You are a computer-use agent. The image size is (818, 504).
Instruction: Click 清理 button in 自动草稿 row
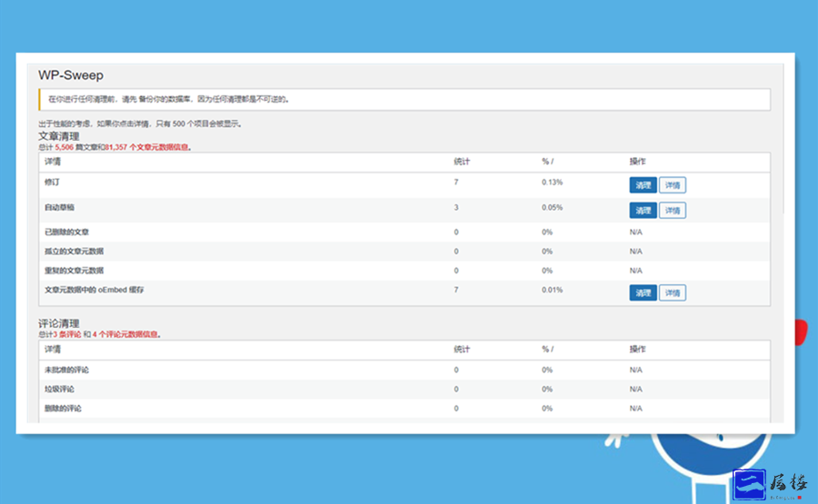(643, 211)
